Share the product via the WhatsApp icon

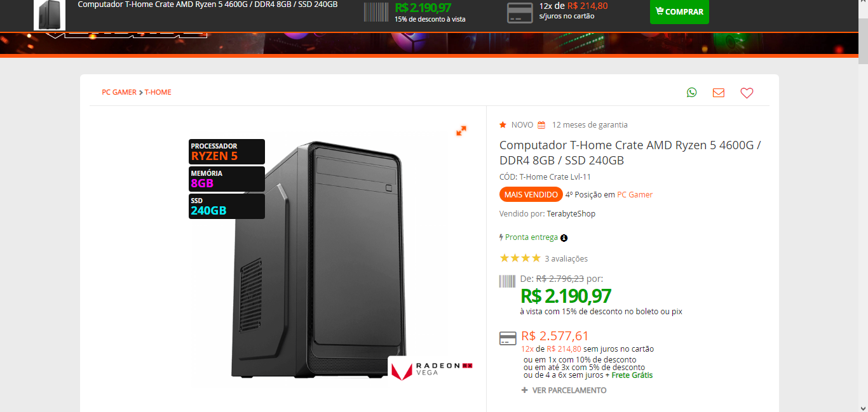pyautogui.click(x=691, y=93)
